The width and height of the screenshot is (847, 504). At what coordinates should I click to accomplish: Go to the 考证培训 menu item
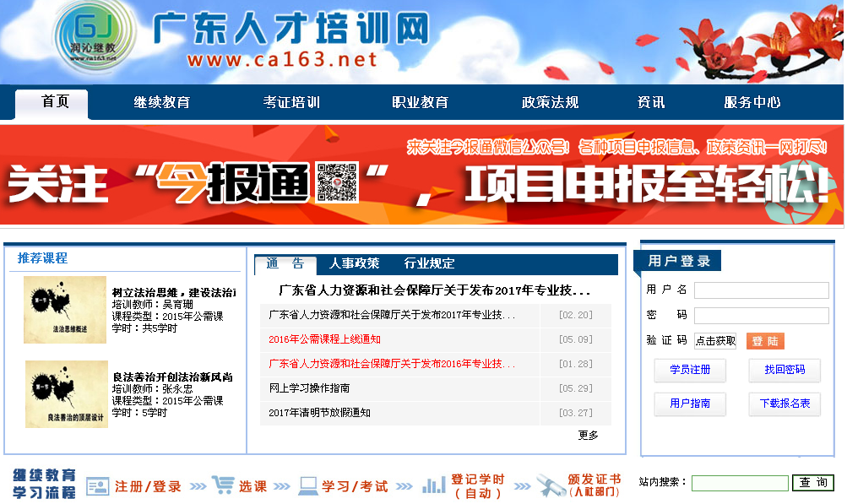291,103
